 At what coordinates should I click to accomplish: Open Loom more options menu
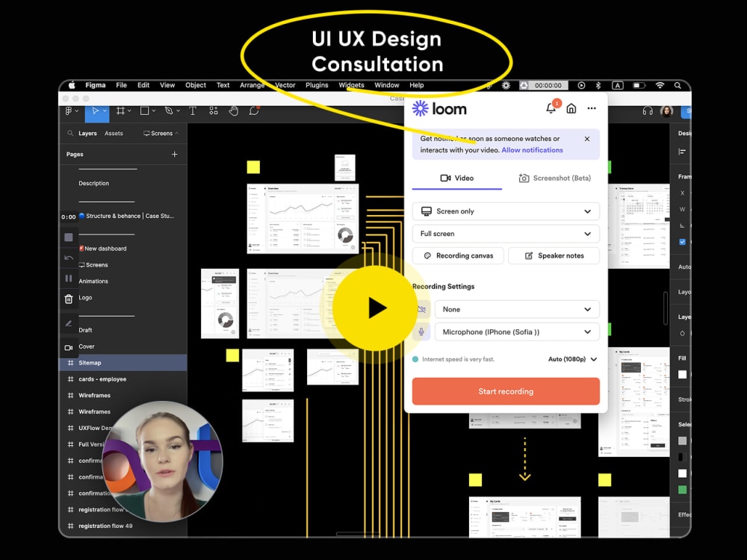(592, 108)
